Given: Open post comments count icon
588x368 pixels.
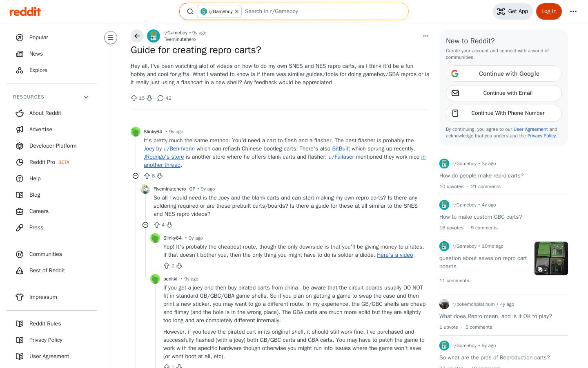Looking at the screenshot, I should click(x=160, y=98).
